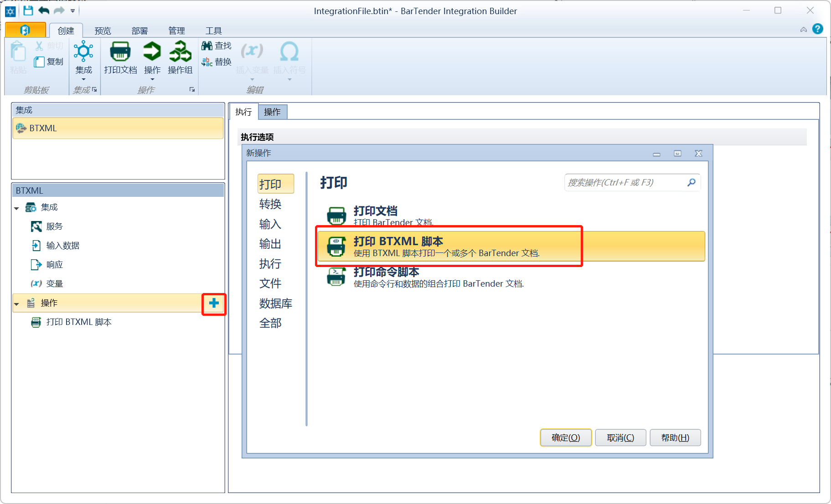831x504 pixels.
Task: Click the 帮助(H) button
Action: (675, 438)
